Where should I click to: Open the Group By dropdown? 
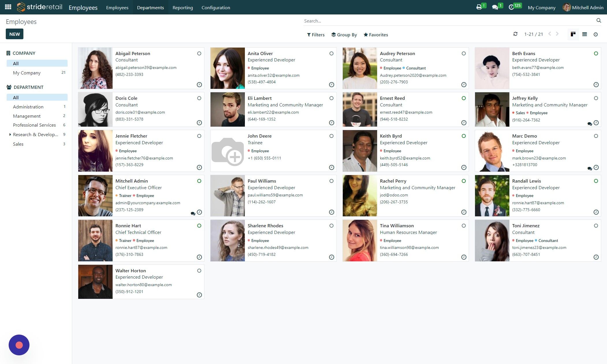coord(344,35)
